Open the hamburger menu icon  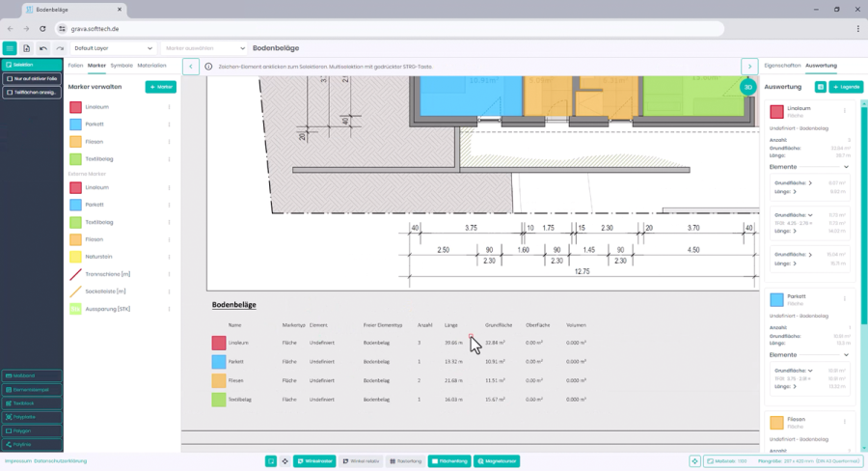coord(10,48)
